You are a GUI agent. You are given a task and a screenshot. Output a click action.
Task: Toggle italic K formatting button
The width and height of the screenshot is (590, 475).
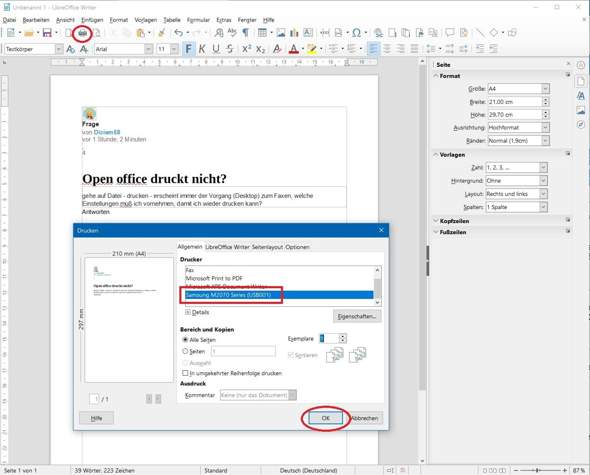coord(202,49)
